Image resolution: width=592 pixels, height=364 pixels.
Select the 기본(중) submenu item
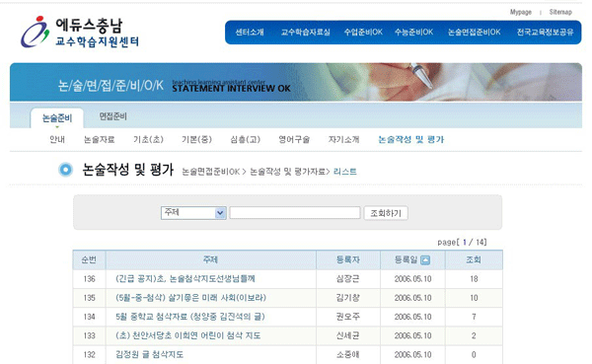click(x=196, y=140)
